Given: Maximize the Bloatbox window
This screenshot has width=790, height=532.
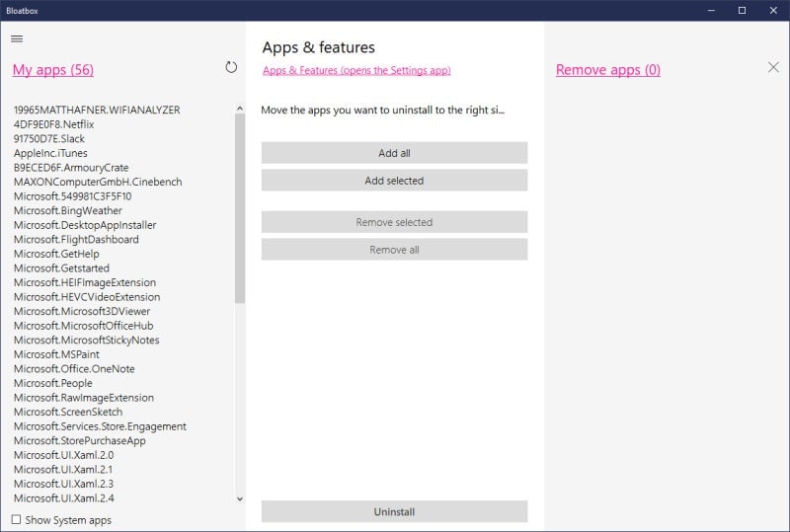Looking at the screenshot, I should pos(742,10).
